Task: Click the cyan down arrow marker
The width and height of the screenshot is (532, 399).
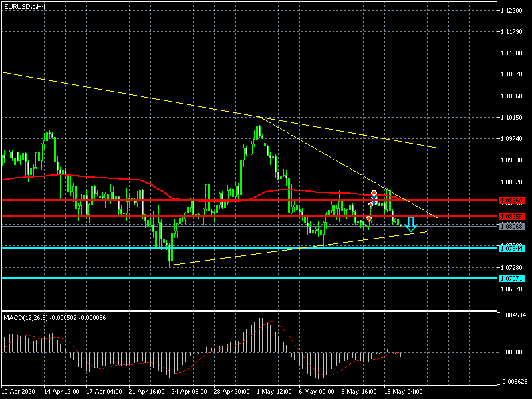Action: click(x=410, y=223)
